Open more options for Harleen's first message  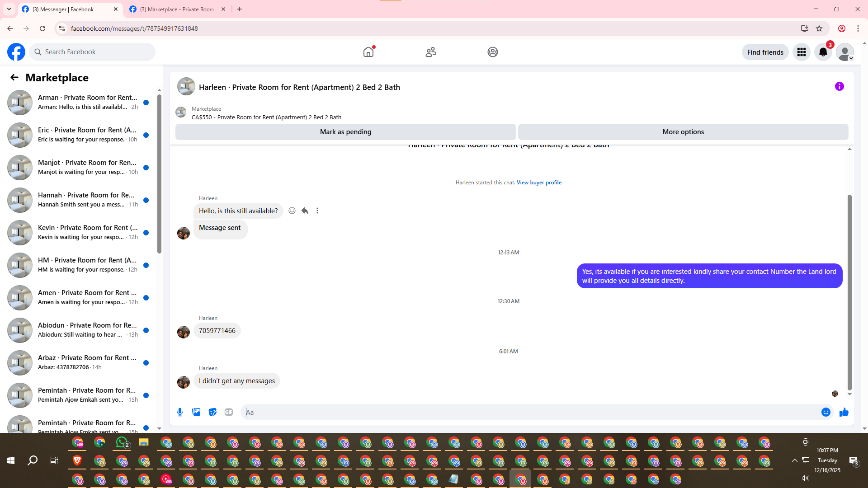click(317, 211)
